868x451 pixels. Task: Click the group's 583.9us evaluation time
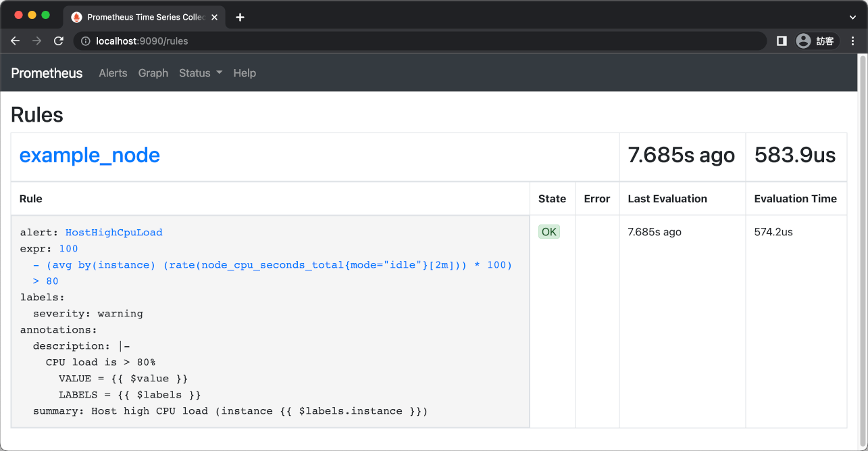click(795, 156)
